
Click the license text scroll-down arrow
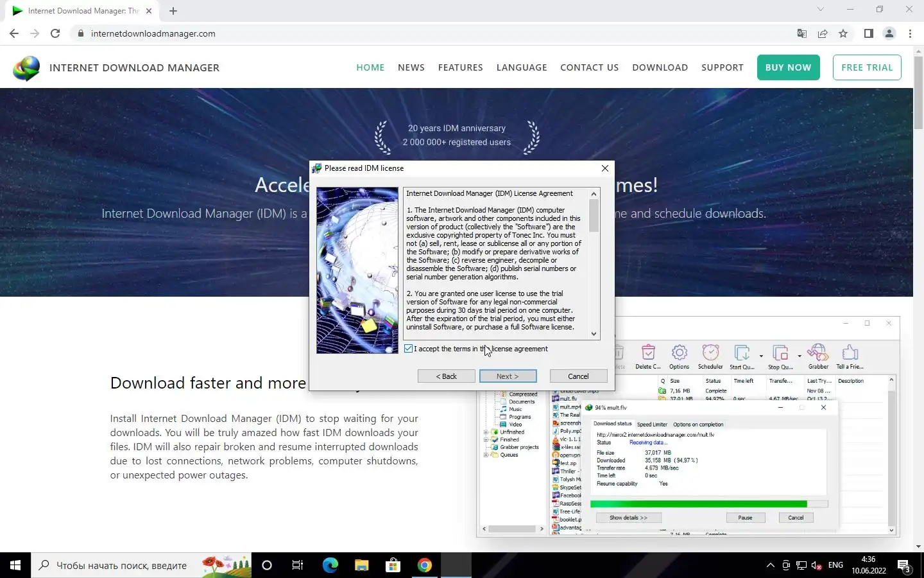click(594, 334)
